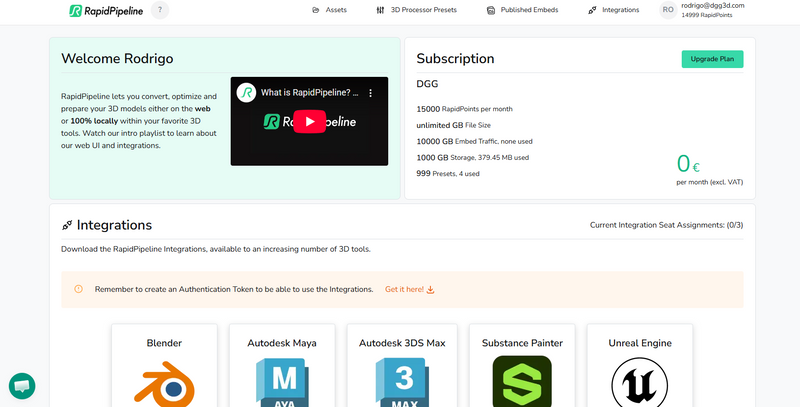Click the Published Embeds icon
The height and width of the screenshot is (407, 800).
point(491,10)
